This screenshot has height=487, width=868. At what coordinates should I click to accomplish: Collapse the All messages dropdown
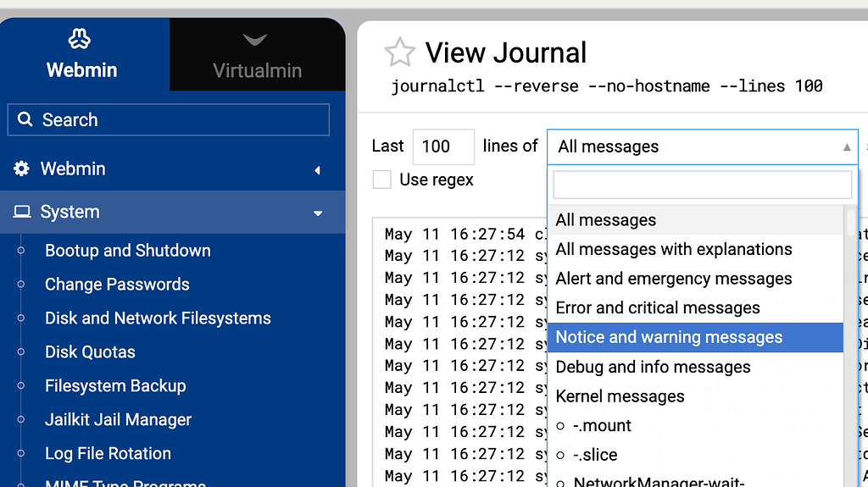pos(703,147)
